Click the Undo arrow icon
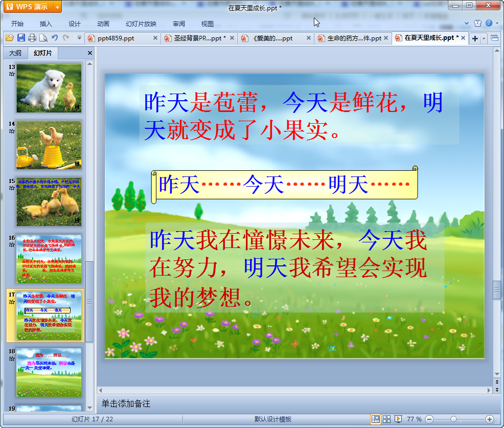504x428 pixels. pyautogui.click(x=55, y=38)
